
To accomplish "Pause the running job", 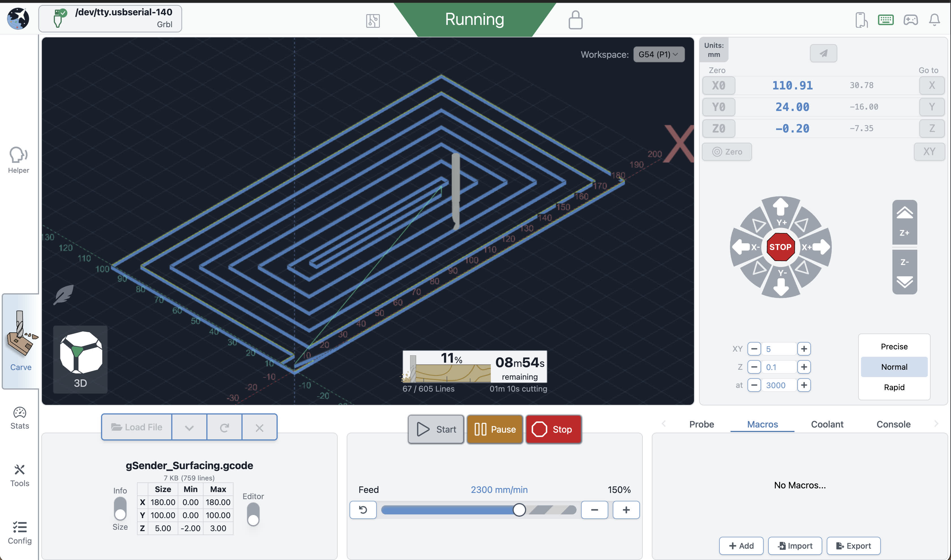I will click(x=495, y=429).
